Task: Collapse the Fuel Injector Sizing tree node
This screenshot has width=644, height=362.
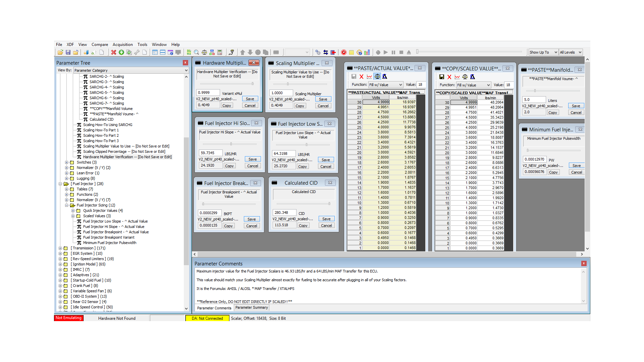Action: pyautogui.click(x=67, y=205)
